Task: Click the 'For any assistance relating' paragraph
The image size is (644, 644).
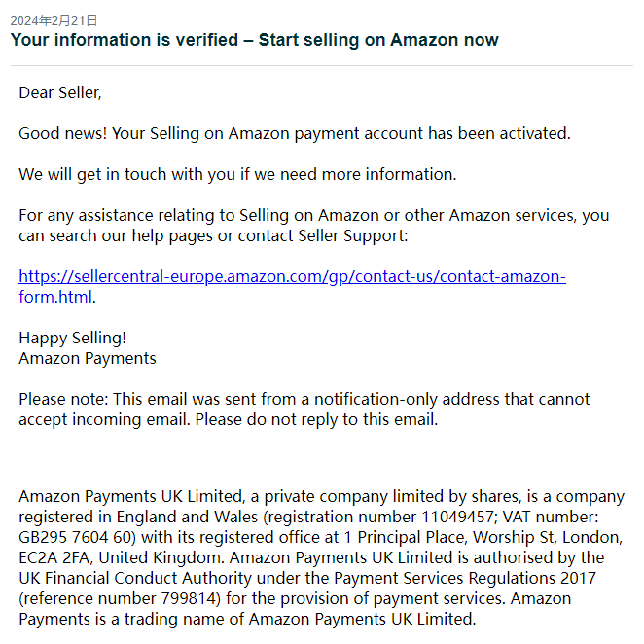Action: point(314,226)
